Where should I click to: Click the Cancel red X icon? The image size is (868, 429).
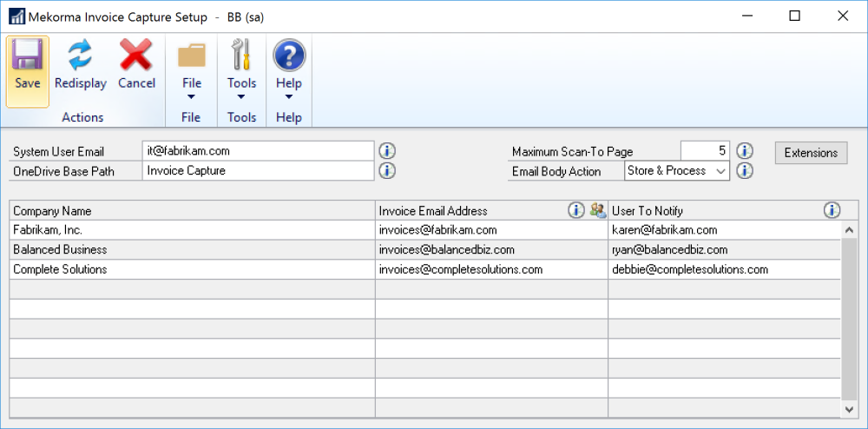coord(136,55)
